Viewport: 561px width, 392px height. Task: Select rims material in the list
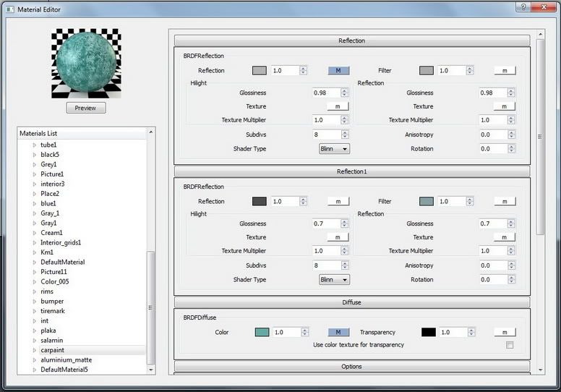click(x=47, y=291)
